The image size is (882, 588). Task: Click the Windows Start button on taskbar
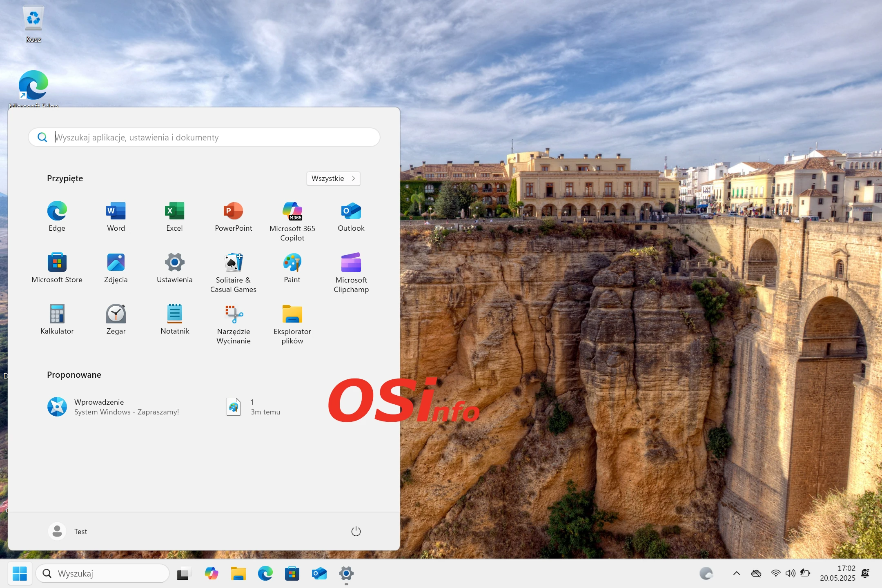[x=20, y=573]
